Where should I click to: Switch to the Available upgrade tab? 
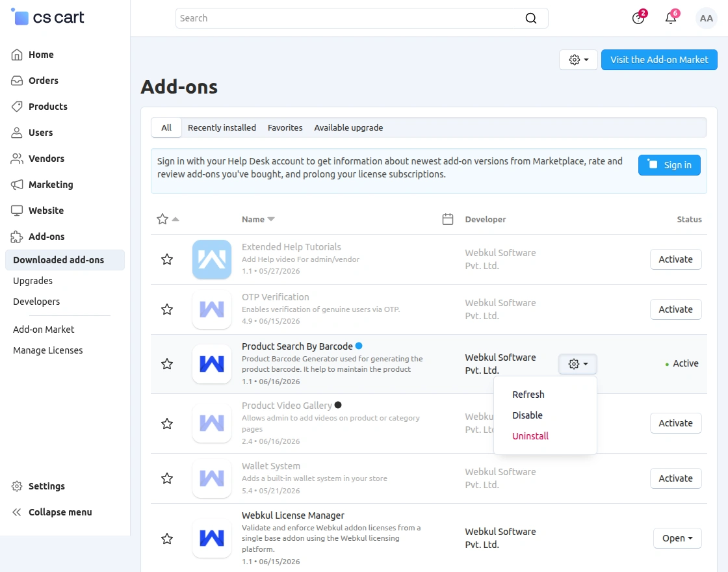[348, 127]
